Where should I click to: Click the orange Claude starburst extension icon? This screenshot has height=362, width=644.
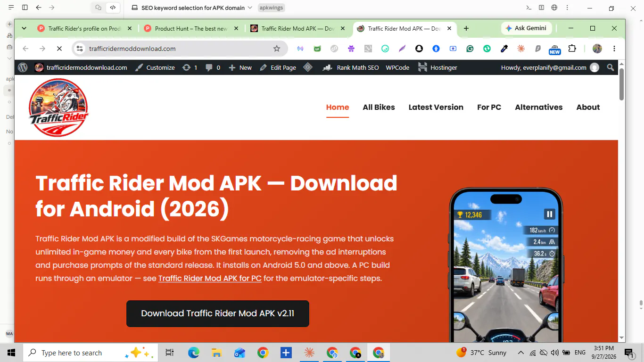click(521, 49)
